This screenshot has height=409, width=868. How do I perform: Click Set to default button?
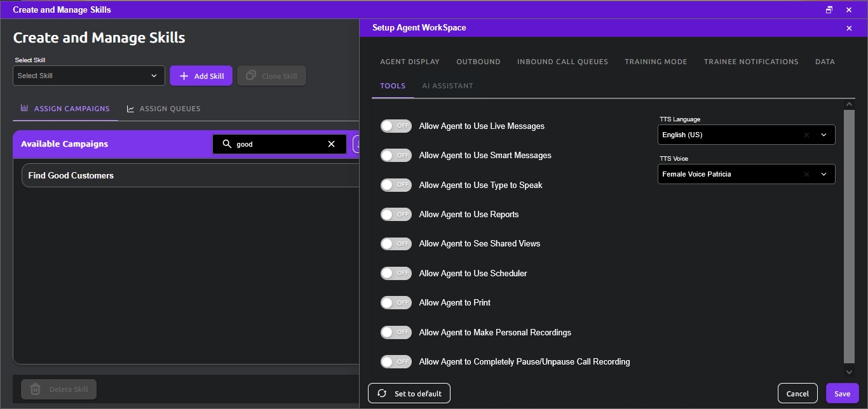[x=409, y=393]
